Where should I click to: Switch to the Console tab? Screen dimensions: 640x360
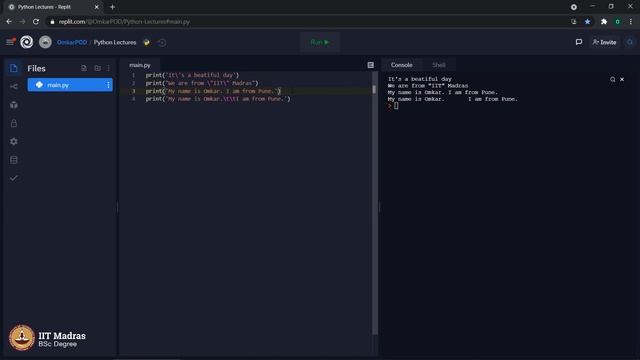[402, 65]
